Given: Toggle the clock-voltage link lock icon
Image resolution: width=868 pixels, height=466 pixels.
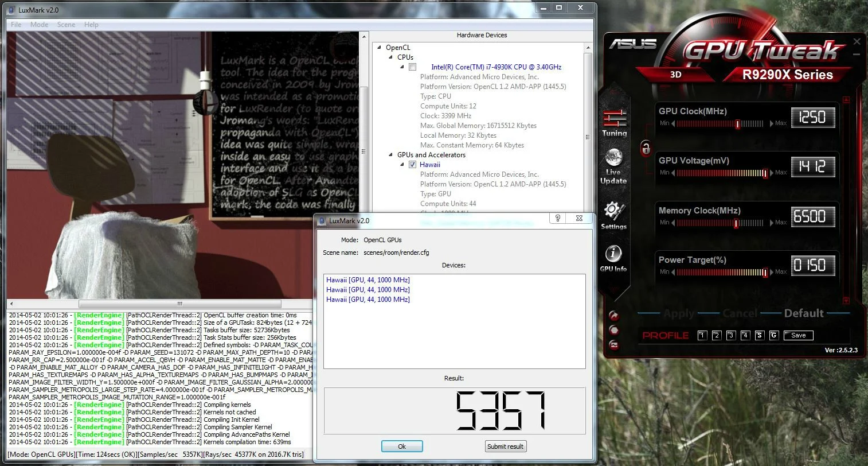Looking at the screenshot, I should click(x=646, y=149).
